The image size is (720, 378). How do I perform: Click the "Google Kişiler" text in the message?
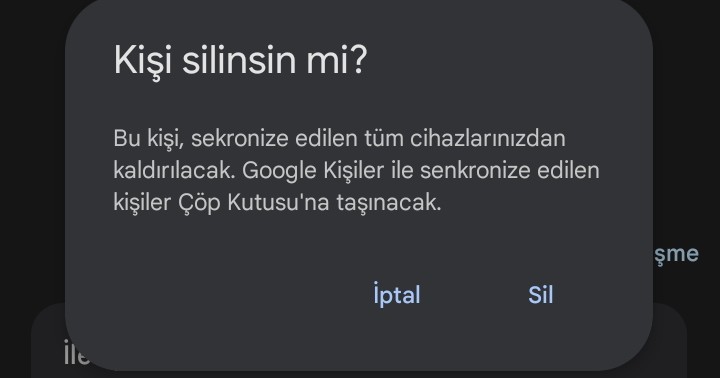[x=313, y=171]
